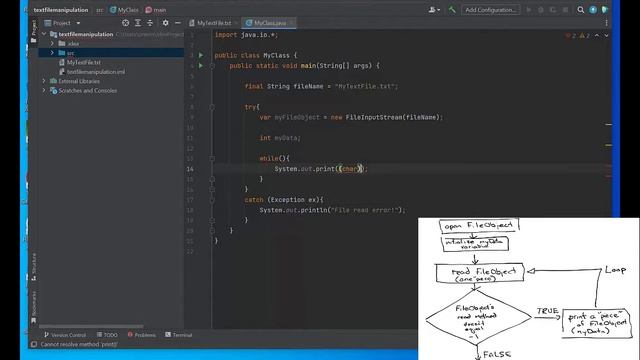Click the round blue updates icon in toolbar
640x360 pixels.
(x=593, y=10)
